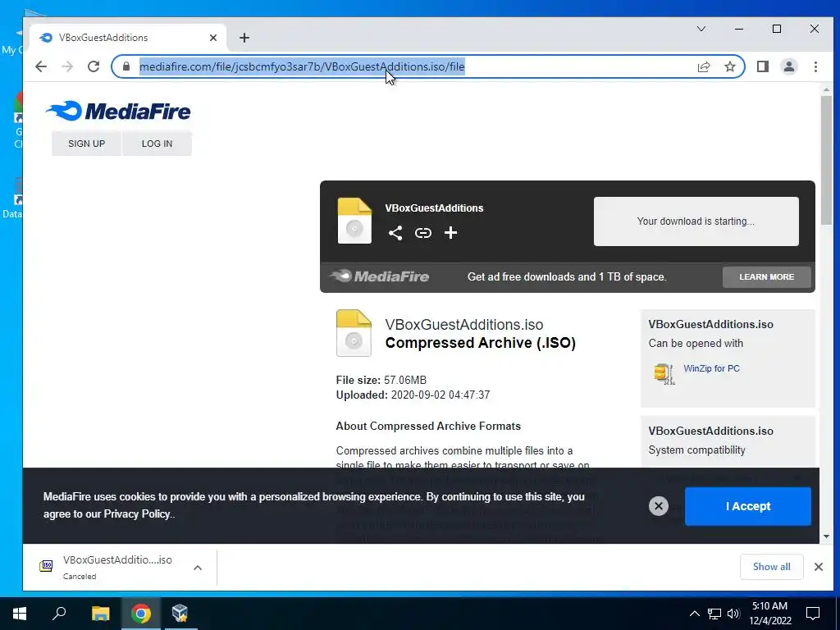Open the notification center icon
The width and height of the screenshot is (840, 630).
[813, 614]
